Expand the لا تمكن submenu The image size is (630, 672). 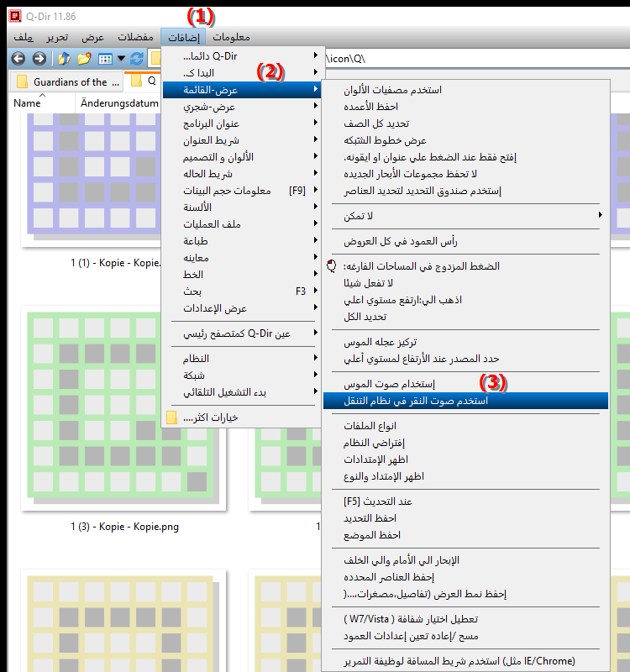465,216
